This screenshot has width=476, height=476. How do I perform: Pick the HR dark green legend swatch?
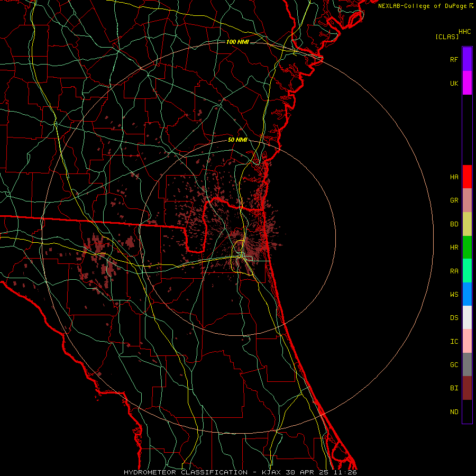click(x=467, y=248)
